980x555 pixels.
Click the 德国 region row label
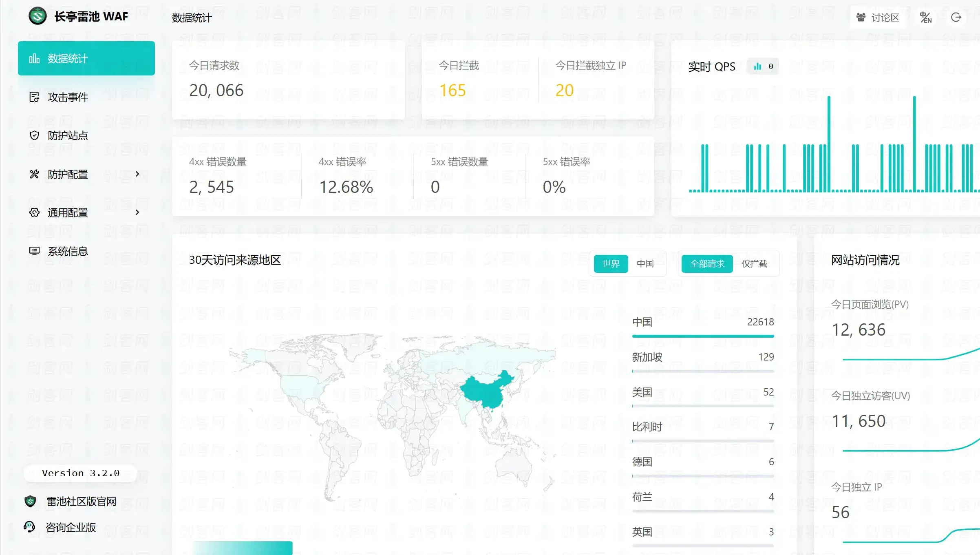[x=642, y=462]
